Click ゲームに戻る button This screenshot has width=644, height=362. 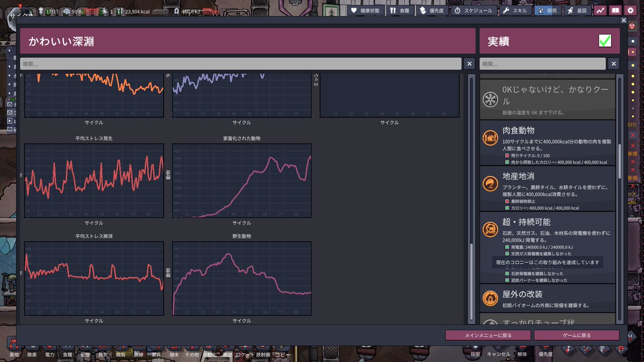coord(577,335)
